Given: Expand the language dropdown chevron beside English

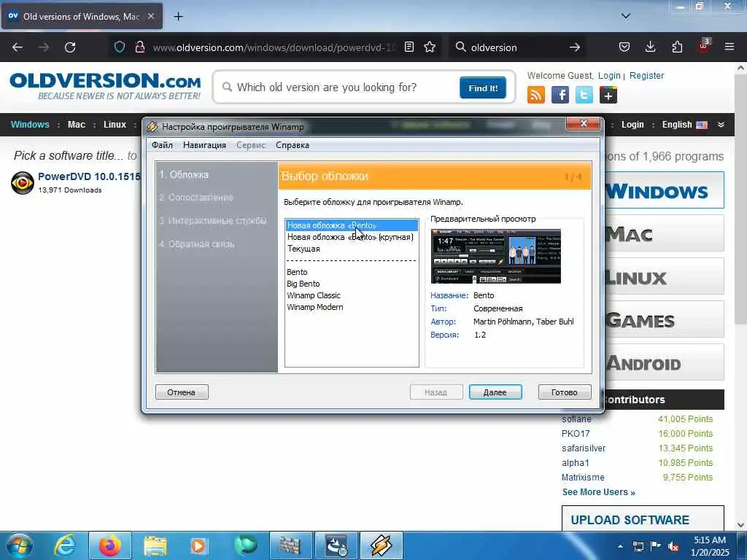Looking at the screenshot, I should pos(721,125).
